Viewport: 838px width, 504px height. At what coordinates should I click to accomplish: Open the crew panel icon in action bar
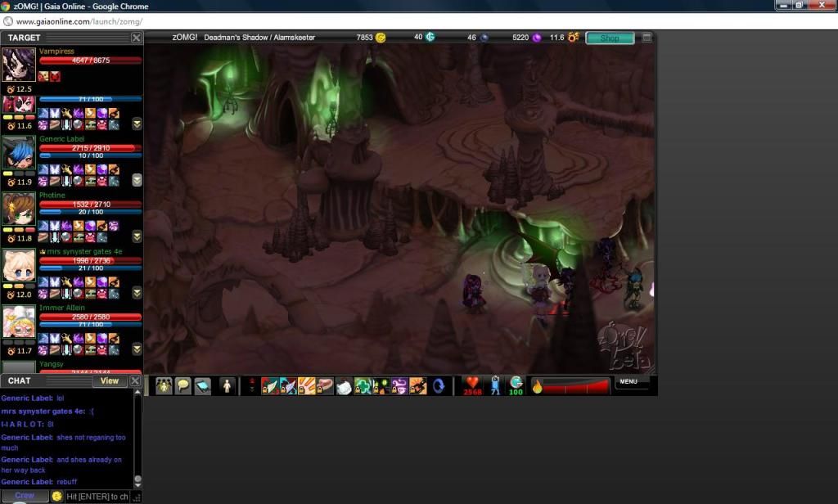coord(164,386)
